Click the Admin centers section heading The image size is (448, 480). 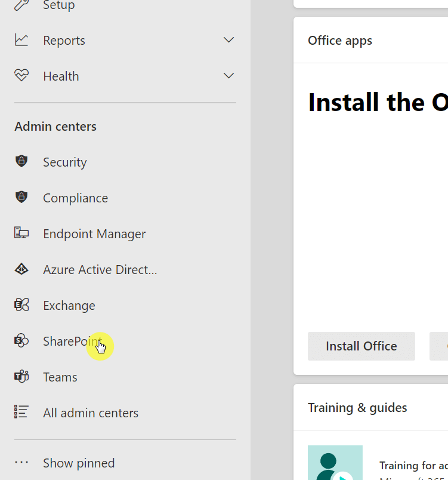click(x=55, y=127)
